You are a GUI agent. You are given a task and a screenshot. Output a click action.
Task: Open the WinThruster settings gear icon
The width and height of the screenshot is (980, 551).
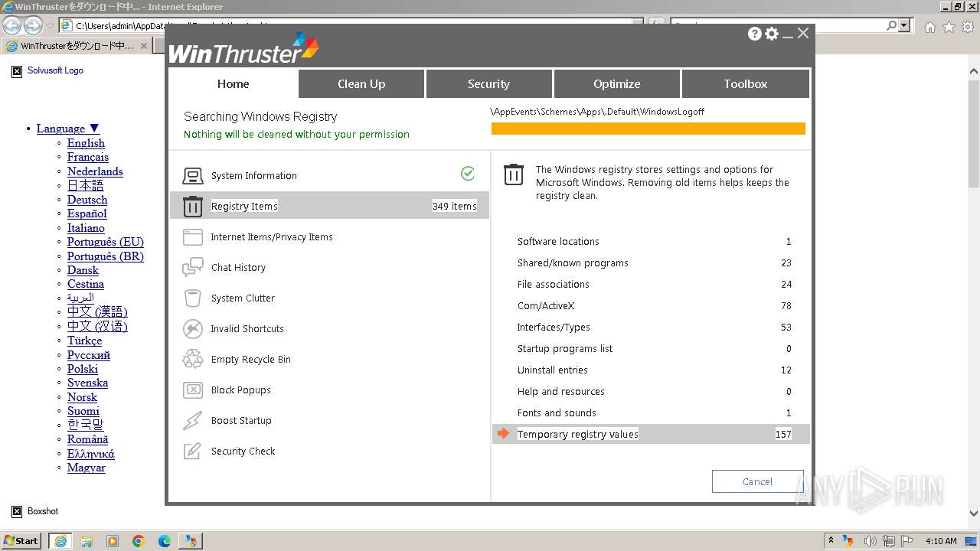coord(772,34)
